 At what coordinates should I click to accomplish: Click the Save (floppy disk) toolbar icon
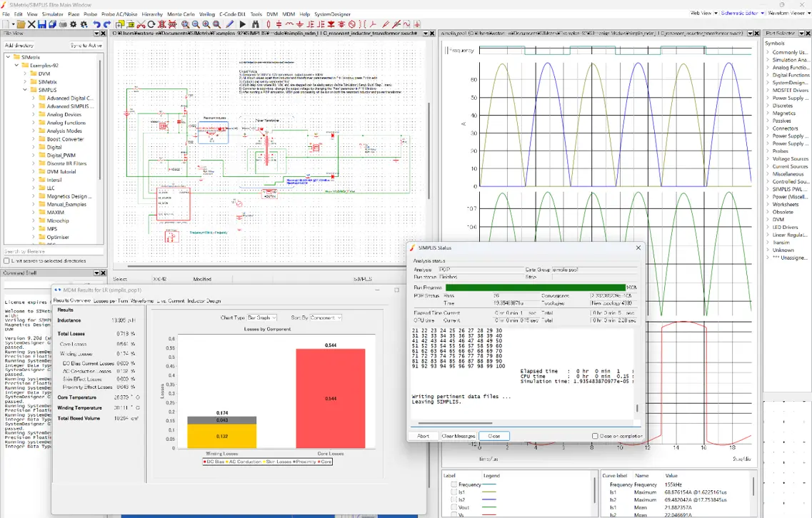click(42, 24)
